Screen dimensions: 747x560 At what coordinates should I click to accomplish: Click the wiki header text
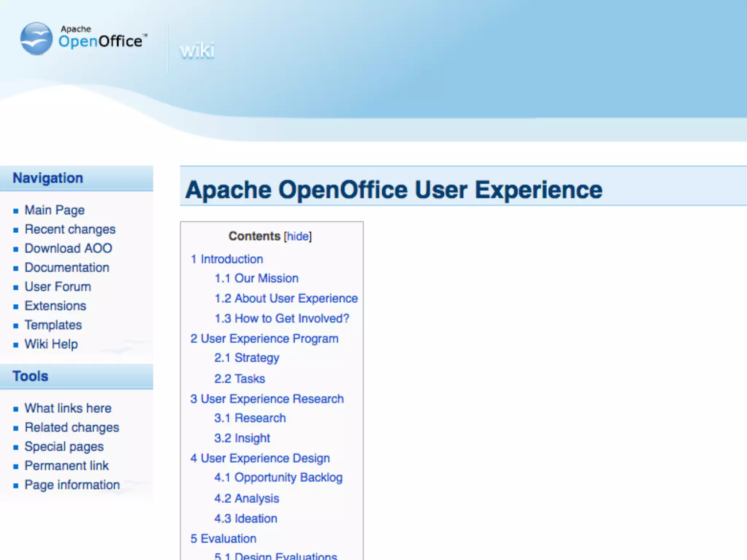pos(197,50)
